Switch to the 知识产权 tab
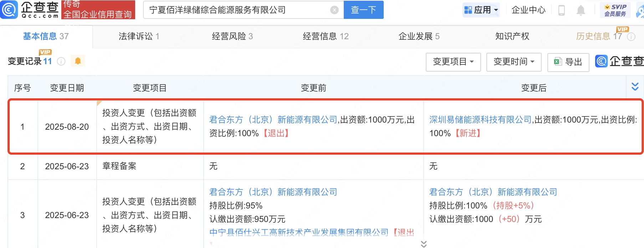Viewport: 644px width, 248px height. point(512,36)
